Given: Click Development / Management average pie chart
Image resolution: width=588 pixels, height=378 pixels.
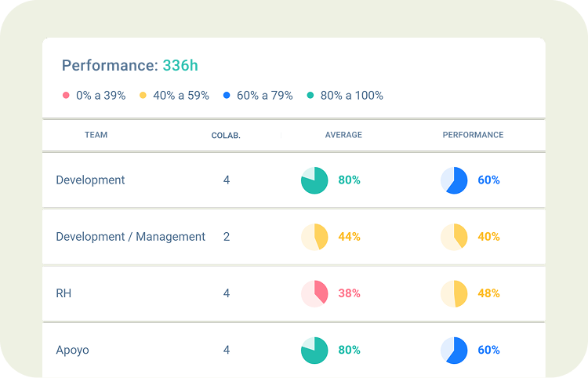Looking at the screenshot, I should pos(314,237).
